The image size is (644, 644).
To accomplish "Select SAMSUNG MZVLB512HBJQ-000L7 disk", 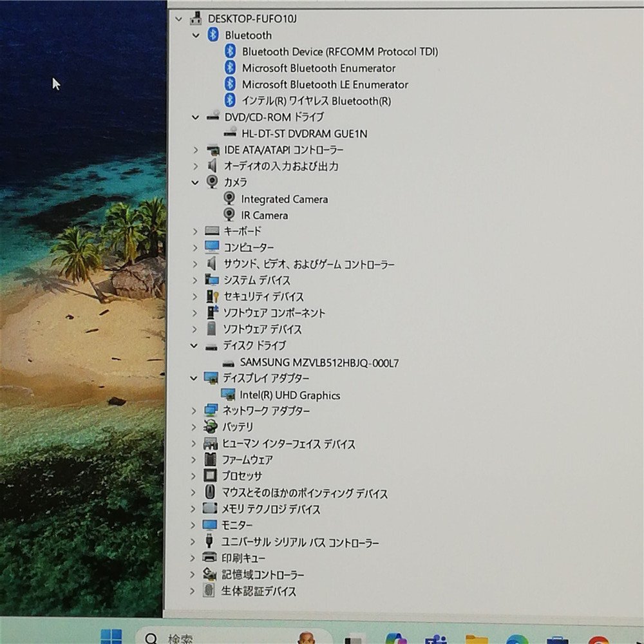I will click(319, 363).
